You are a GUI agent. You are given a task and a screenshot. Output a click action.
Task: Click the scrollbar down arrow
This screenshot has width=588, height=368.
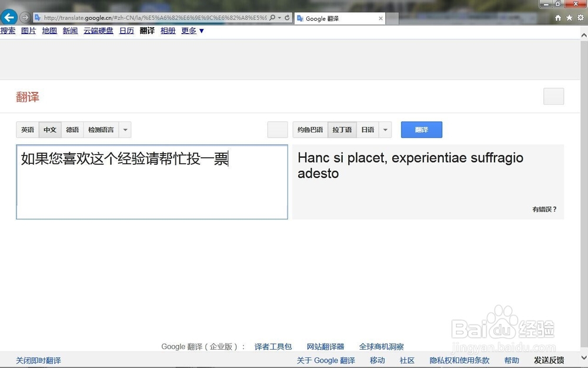(584, 357)
